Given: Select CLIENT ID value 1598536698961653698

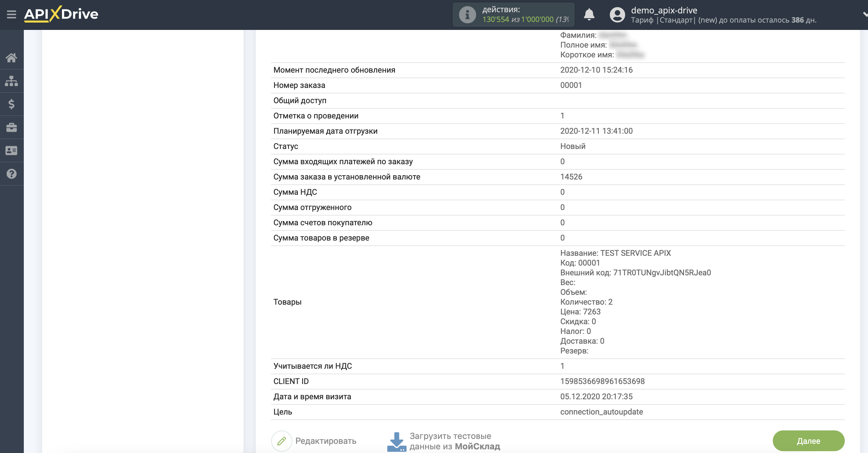Looking at the screenshot, I should [602, 381].
